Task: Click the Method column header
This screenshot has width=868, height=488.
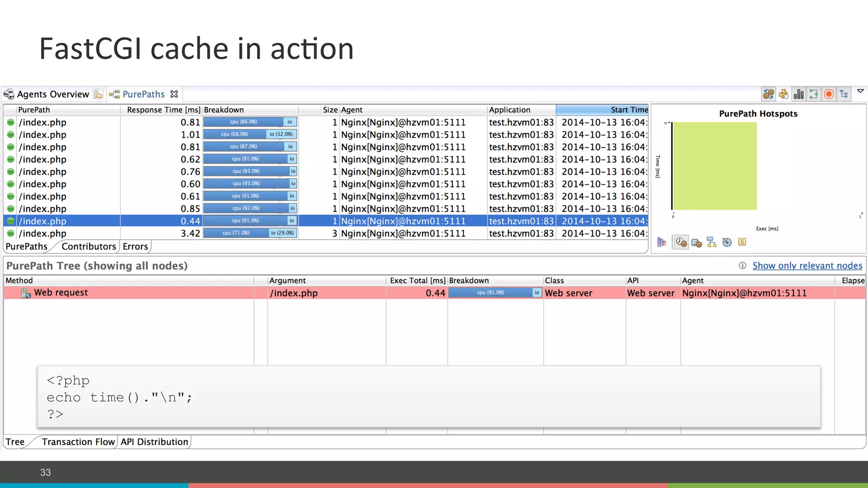Action: [x=129, y=280]
